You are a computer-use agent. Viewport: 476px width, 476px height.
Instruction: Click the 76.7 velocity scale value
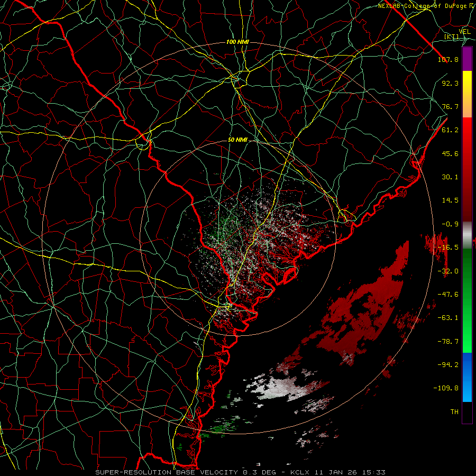450,106
